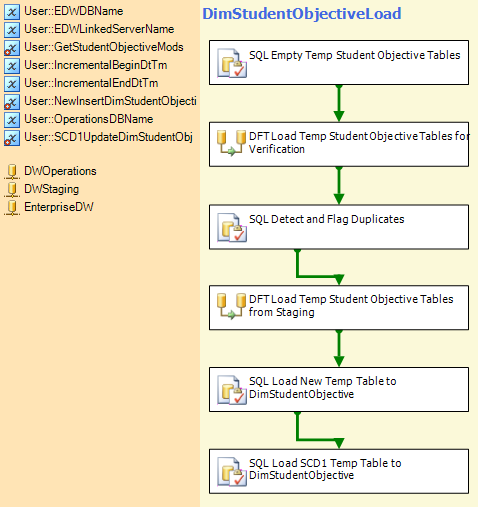478x507 pixels.
Task: Select the User::IncrementalEndDtTm variable label
Action: pos(91,83)
